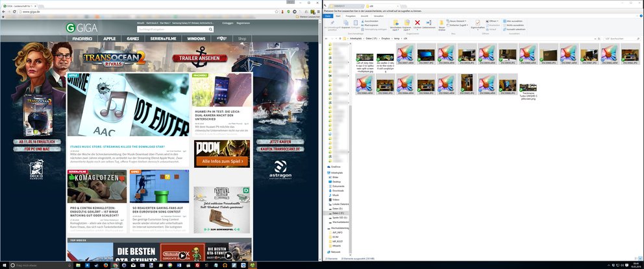The width and height of the screenshot is (644, 269).
Task: Bookmark this page with the star icon
Action: point(277,12)
